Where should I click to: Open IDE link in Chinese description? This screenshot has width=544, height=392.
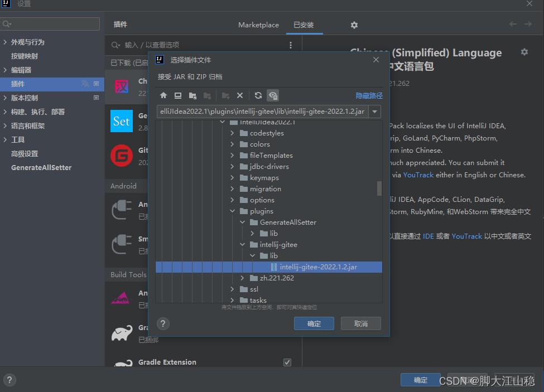pos(428,236)
